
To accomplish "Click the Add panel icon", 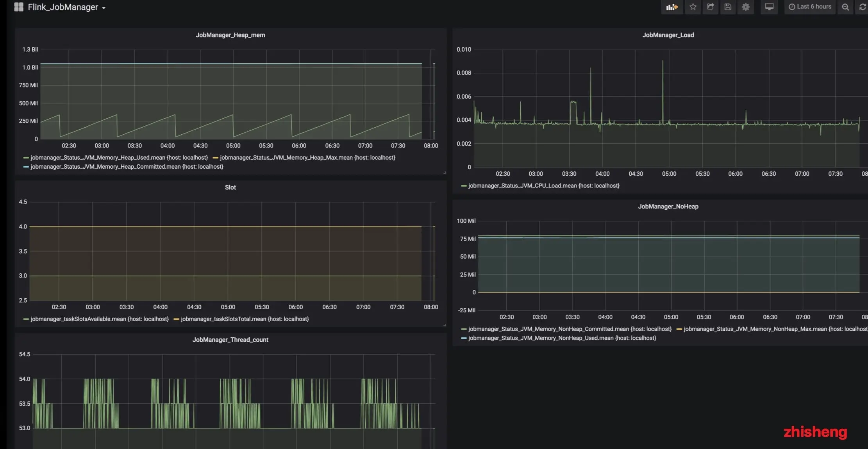I will point(672,7).
